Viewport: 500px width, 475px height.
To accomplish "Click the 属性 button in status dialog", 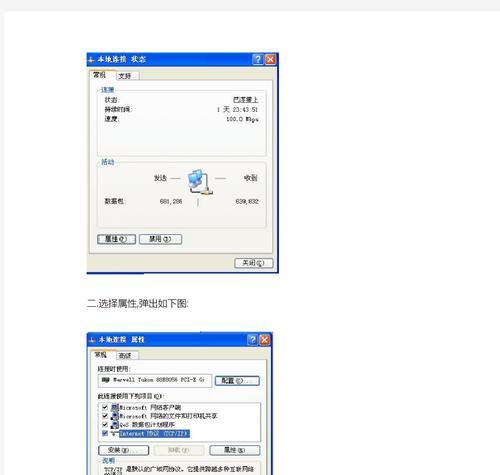I will click(x=116, y=239).
